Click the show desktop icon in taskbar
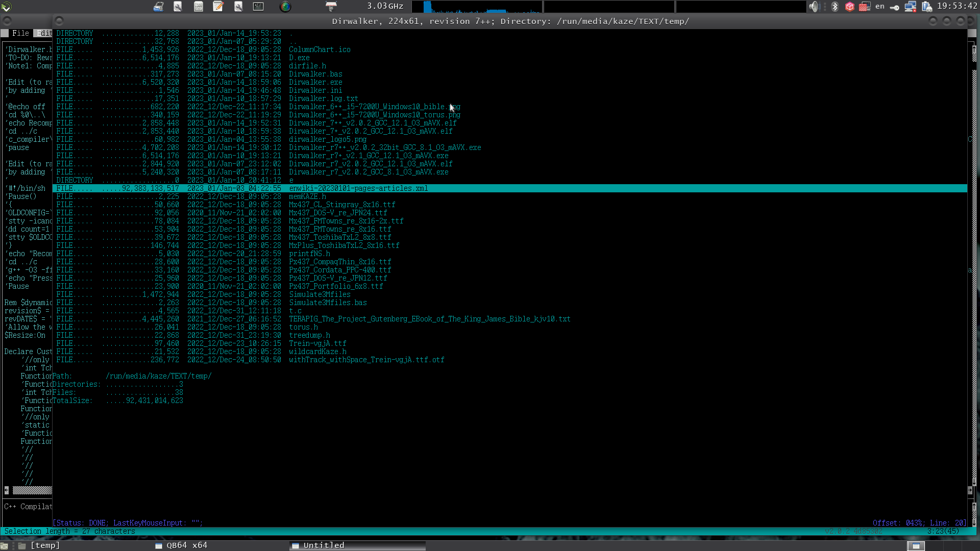The height and width of the screenshot is (551, 980). tap(4, 546)
